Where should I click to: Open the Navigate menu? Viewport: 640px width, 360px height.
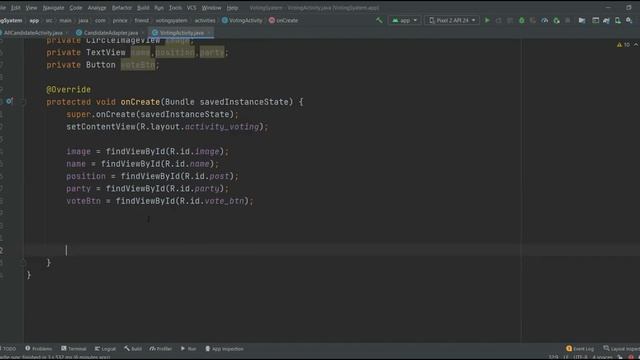pos(53,8)
